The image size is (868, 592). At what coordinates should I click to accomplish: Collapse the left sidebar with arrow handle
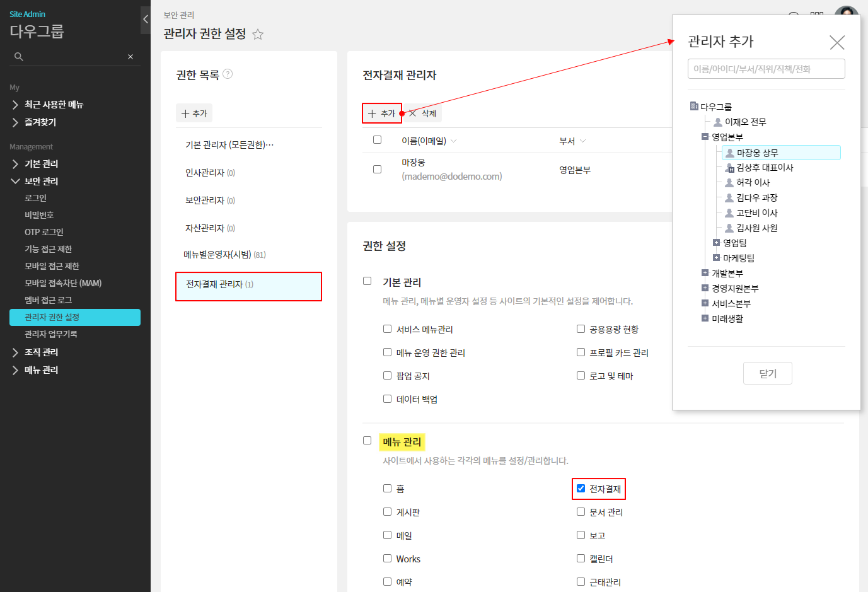(x=146, y=20)
